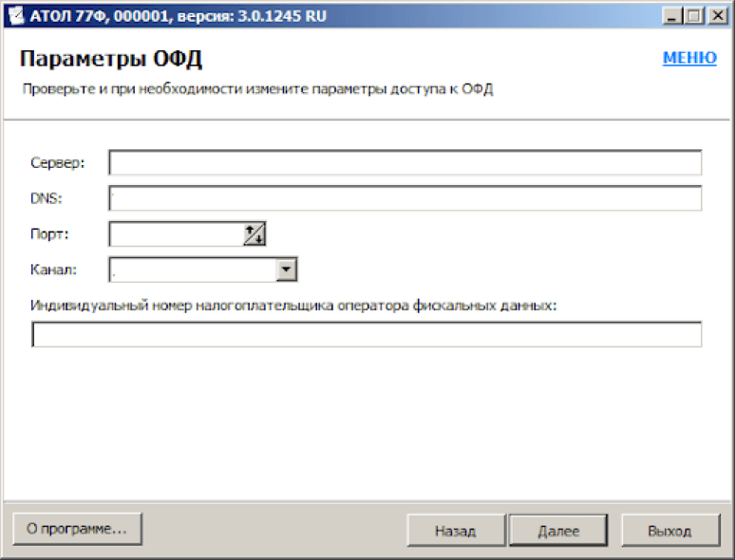This screenshot has height=560, width=735.
Task: Click the ATOL application icon in title bar
Action: pyautogui.click(x=14, y=15)
